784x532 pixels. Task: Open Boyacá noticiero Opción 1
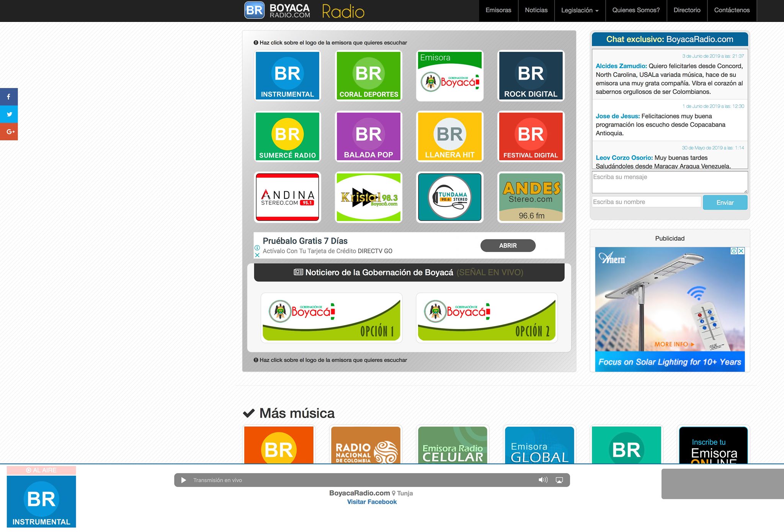point(332,318)
